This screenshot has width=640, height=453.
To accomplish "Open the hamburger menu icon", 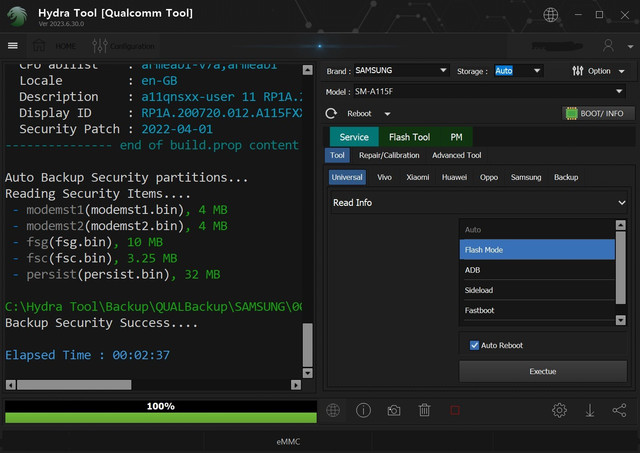I will click(x=13, y=45).
